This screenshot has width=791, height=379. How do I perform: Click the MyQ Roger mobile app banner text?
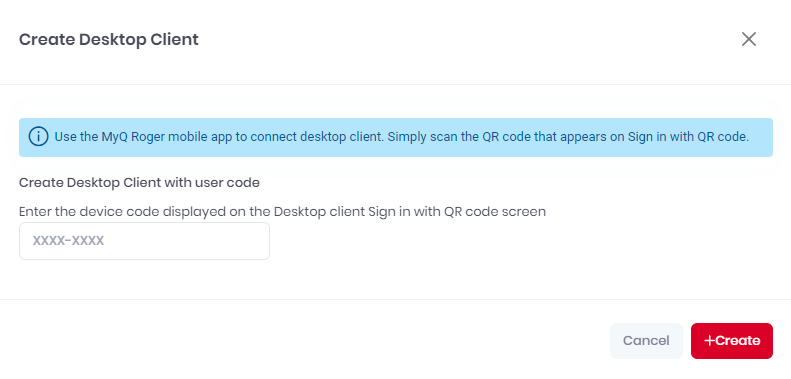tap(402, 137)
